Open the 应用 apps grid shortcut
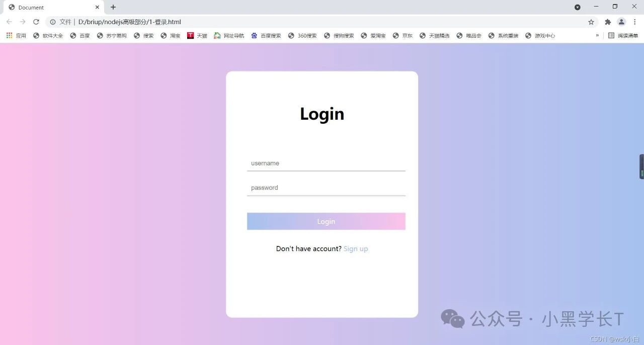644x345 pixels. [x=16, y=36]
